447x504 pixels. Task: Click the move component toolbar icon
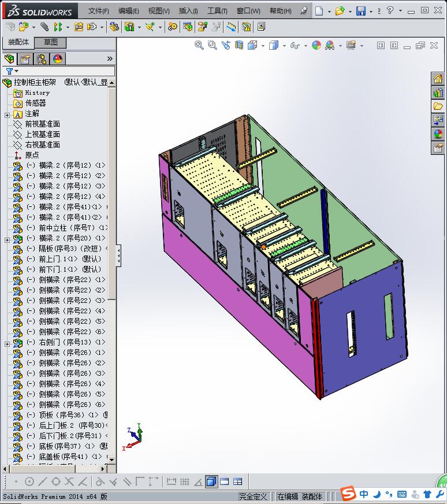92,27
